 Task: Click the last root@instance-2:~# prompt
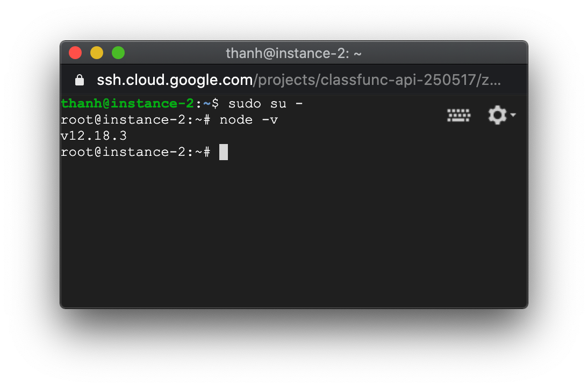click(134, 152)
